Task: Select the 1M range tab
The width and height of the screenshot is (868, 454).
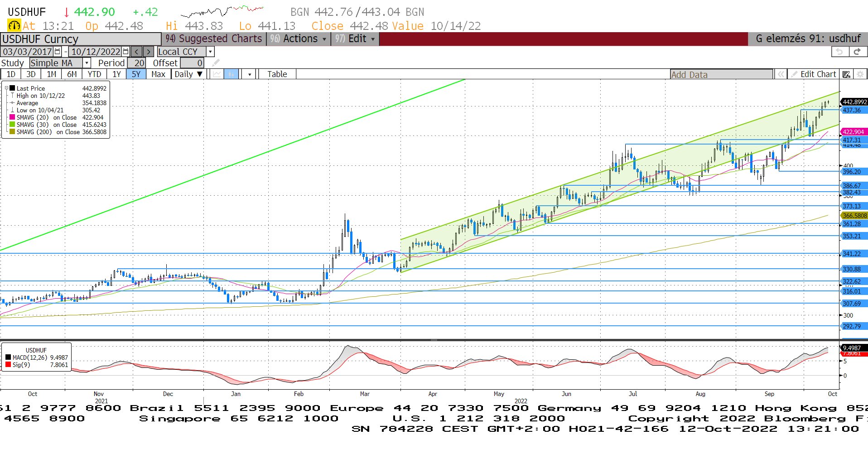Action: coord(52,74)
